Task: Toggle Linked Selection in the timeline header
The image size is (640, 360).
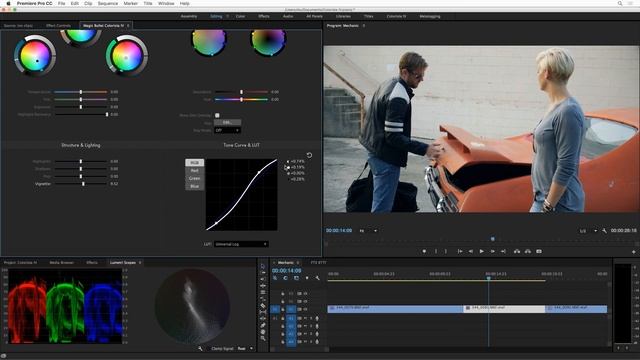Action: pyautogui.click(x=296, y=278)
